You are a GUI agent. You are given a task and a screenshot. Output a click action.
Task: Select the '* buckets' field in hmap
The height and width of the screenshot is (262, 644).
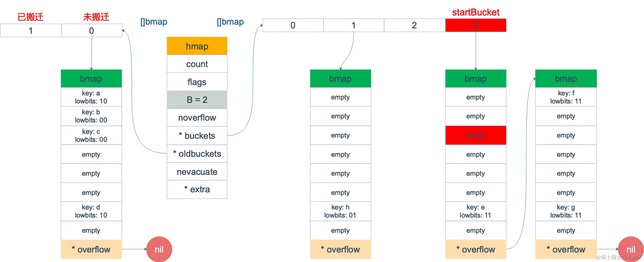coord(197,136)
